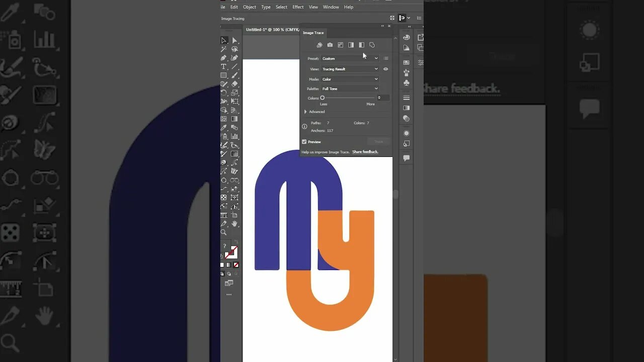
Task: Switch to the Untitled-1 document tab
Action: point(272,30)
